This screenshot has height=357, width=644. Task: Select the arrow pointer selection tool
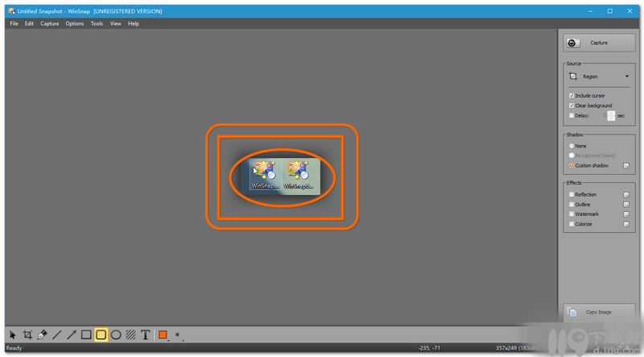[13, 334]
